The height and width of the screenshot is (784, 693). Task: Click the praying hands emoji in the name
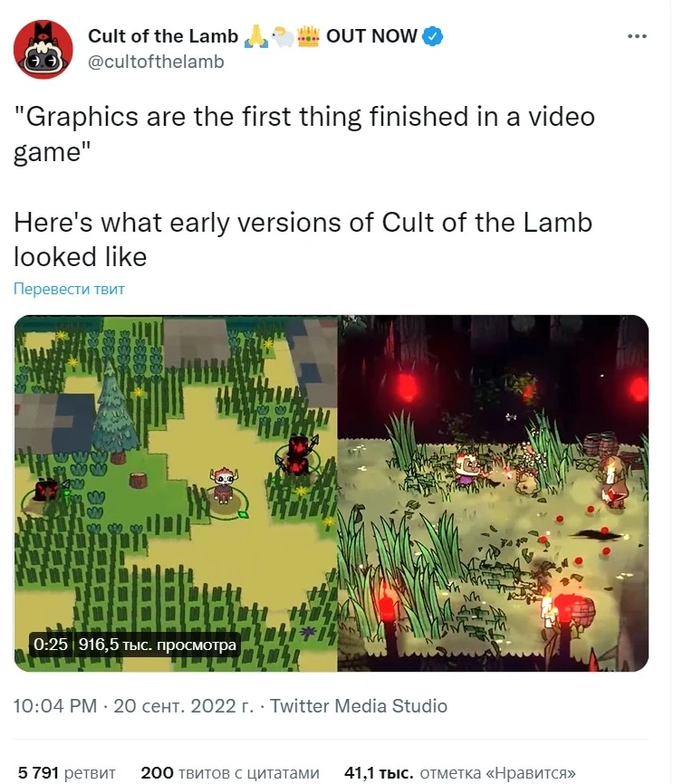(256, 36)
